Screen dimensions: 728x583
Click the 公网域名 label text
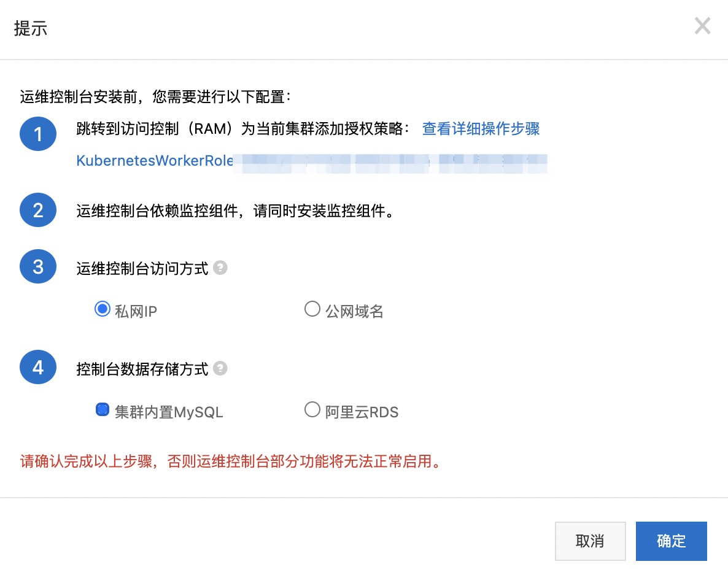click(354, 312)
